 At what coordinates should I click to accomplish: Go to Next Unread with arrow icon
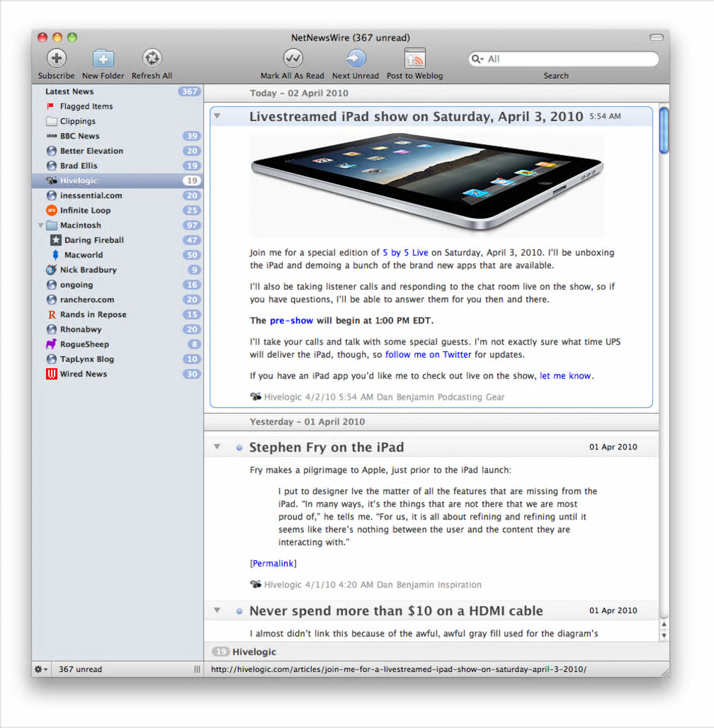[x=356, y=59]
